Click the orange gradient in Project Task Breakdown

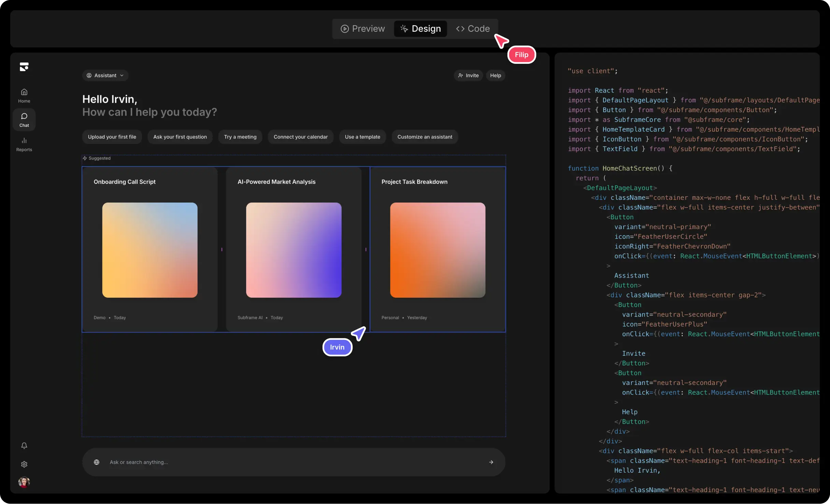pos(437,250)
